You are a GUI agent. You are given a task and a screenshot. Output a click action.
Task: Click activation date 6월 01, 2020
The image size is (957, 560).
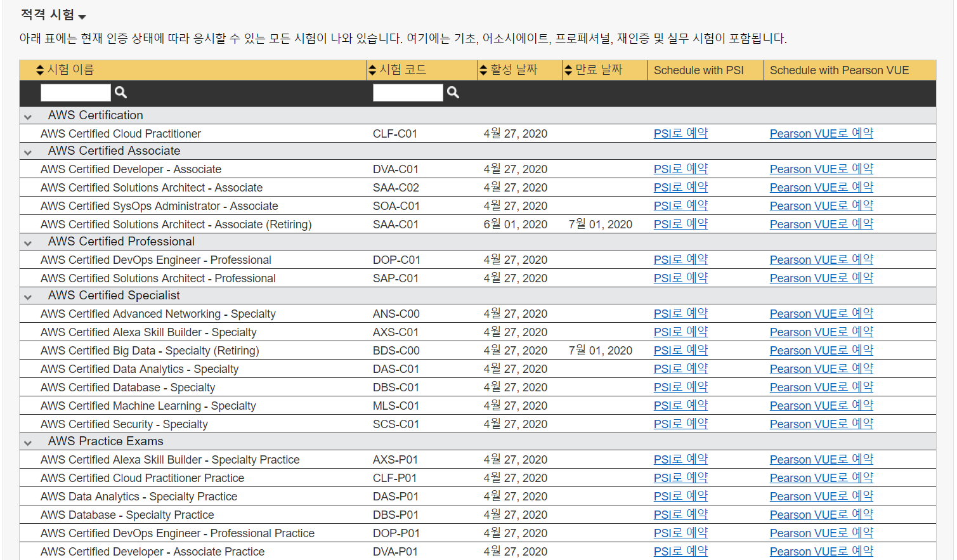(x=515, y=225)
